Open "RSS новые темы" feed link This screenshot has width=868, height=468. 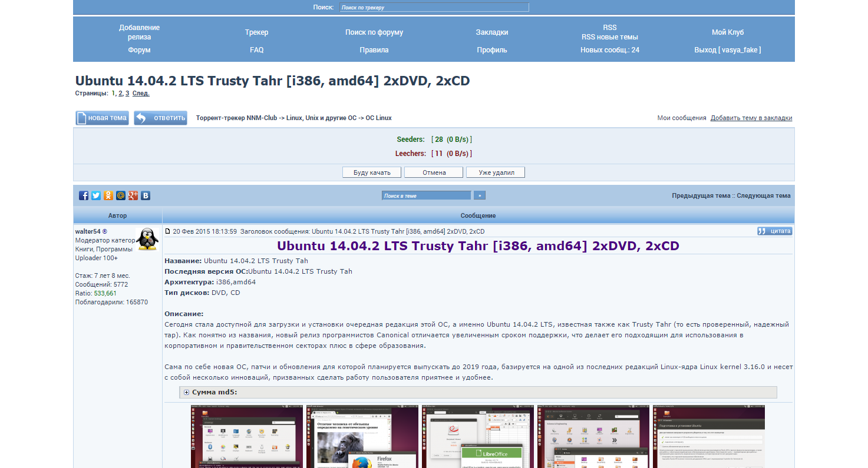coord(610,37)
